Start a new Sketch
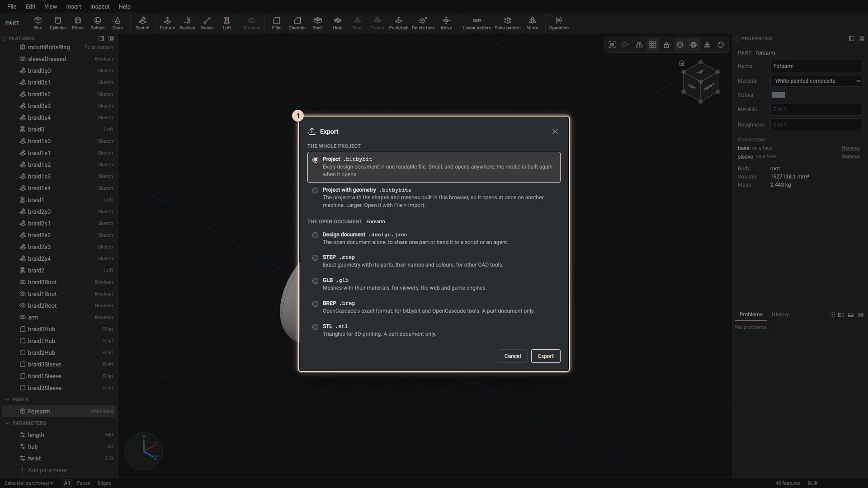 click(x=142, y=23)
